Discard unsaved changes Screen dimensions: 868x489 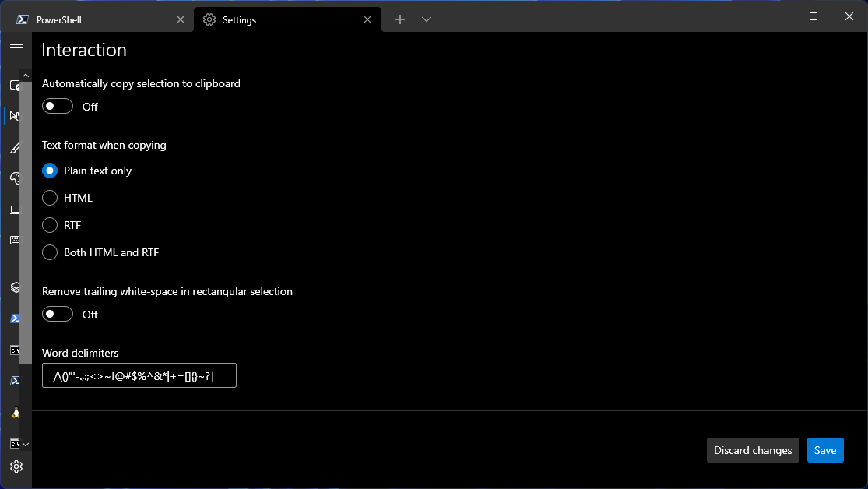(x=752, y=449)
